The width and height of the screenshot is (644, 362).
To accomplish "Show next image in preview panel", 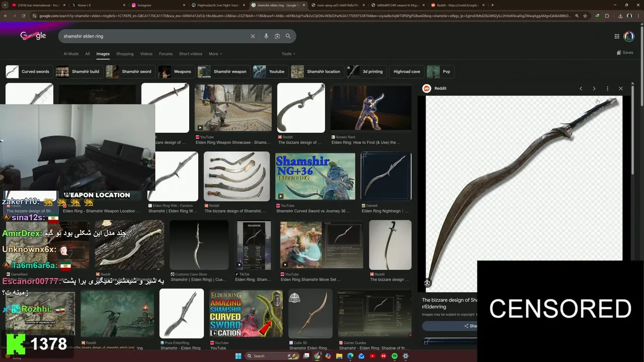I will click(x=594, y=88).
